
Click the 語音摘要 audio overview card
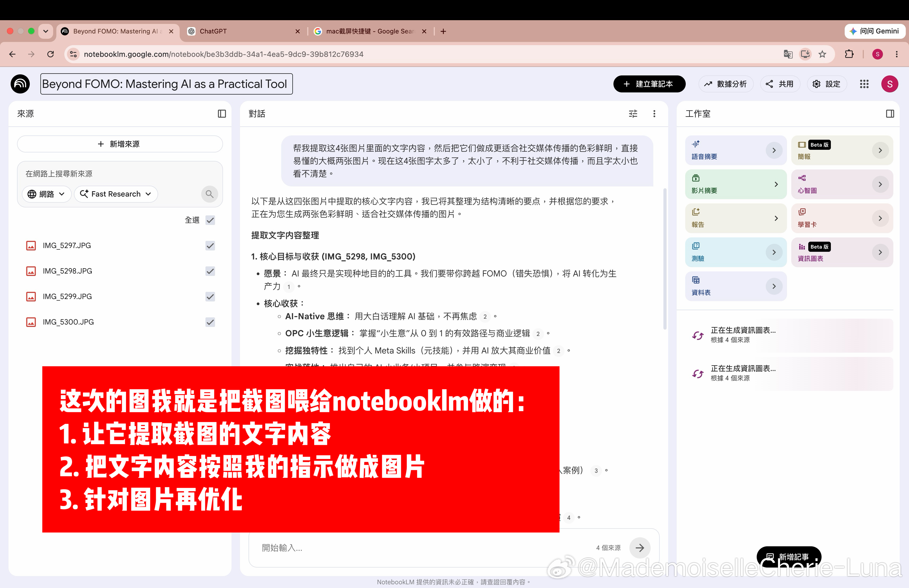coord(736,150)
